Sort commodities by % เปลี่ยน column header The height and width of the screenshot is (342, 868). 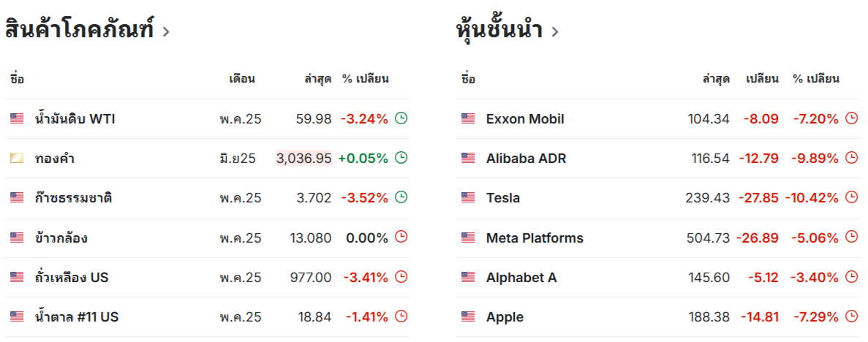(x=366, y=79)
